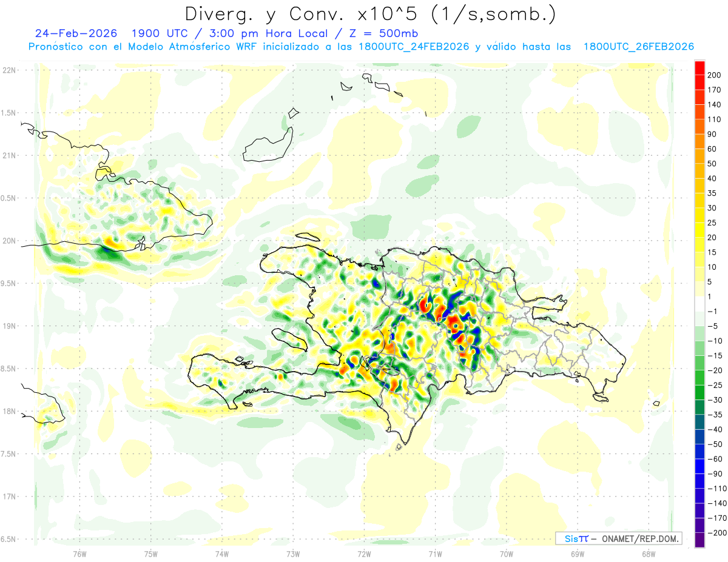This screenshot has height=562, width=728.
Task: Click the latitude label '17N'
Action: 8,497
